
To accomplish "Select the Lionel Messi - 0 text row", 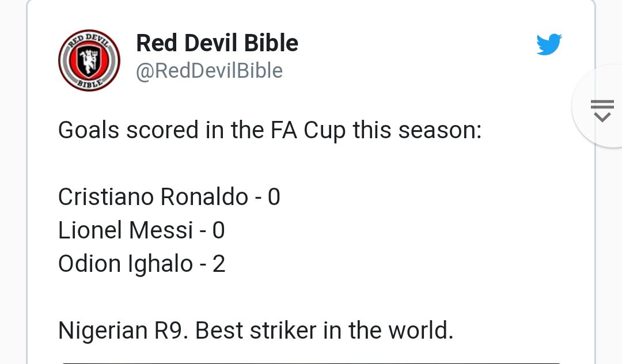I will point(141,230).
